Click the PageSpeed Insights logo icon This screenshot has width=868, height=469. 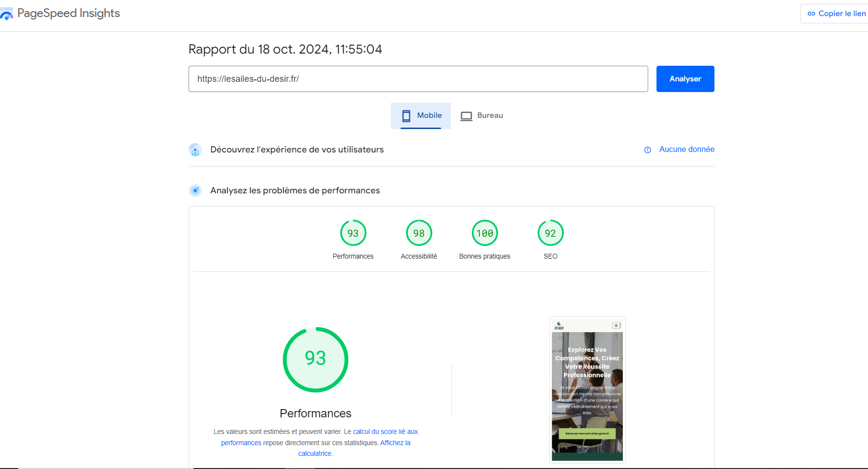click(x=6, y=14)
